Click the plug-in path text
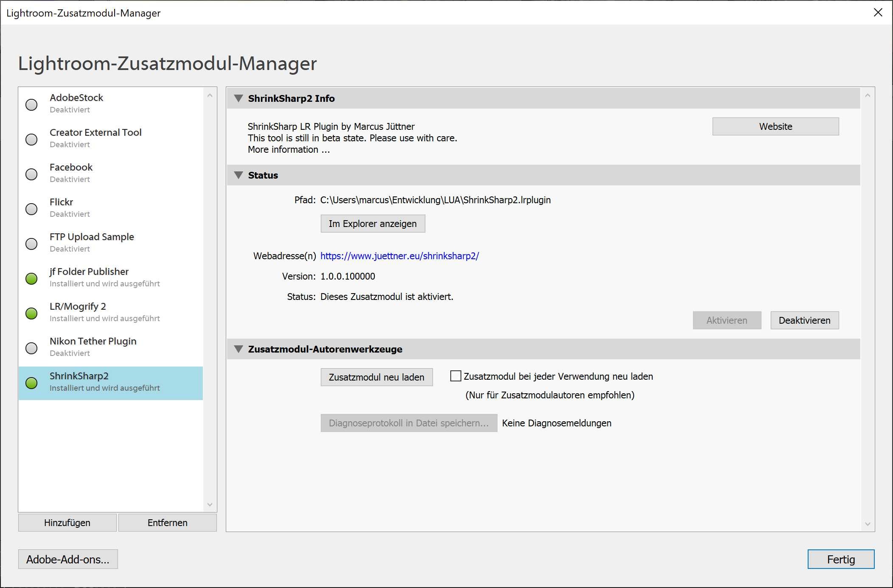Viewport: 893px width, 588px height. coord(435,200)
